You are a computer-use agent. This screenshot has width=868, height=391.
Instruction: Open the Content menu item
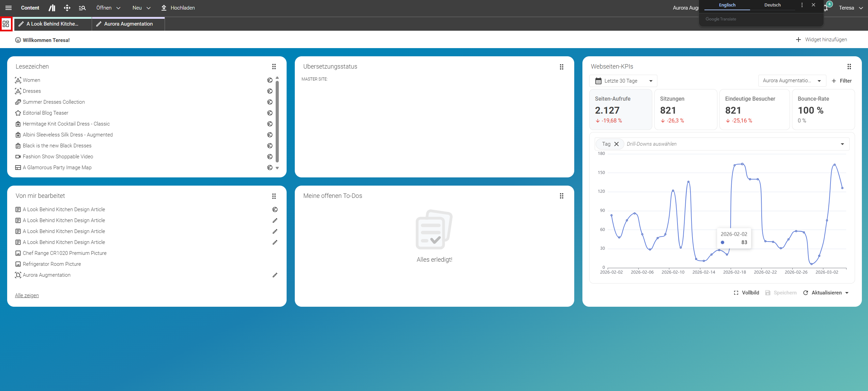click(30, 8)
